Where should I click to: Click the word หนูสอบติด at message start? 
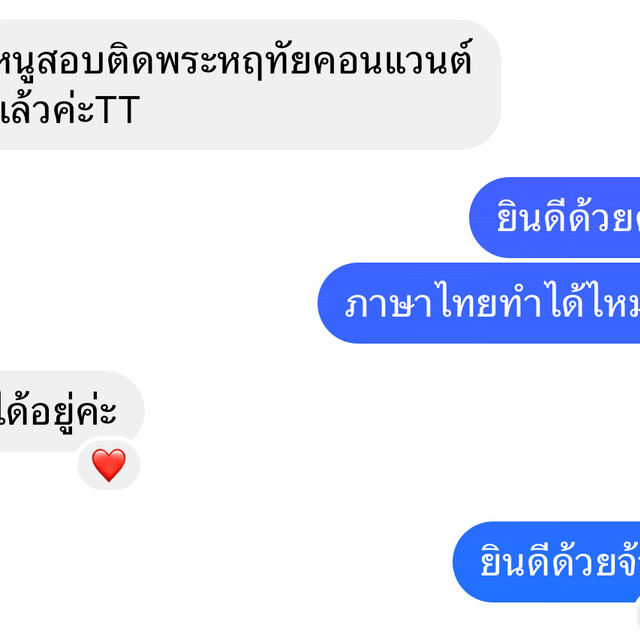click(x=79, y=61)
